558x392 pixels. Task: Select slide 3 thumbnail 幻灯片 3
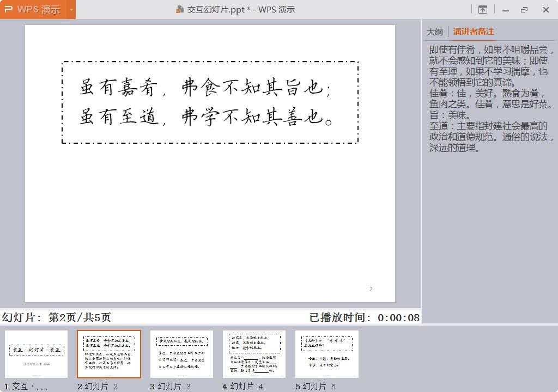(x=181, y=354)
